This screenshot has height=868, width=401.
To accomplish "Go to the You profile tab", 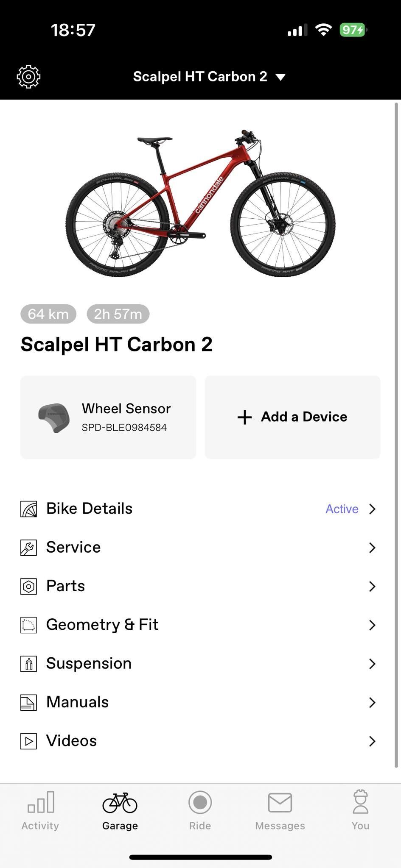I will click(x=360, y=810).
